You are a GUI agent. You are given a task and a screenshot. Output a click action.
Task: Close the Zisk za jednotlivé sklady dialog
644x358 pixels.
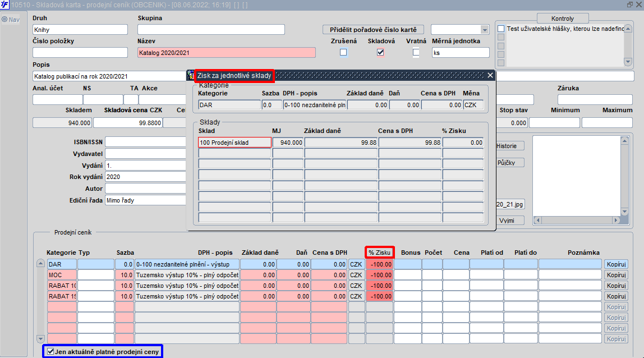(490, 75)
